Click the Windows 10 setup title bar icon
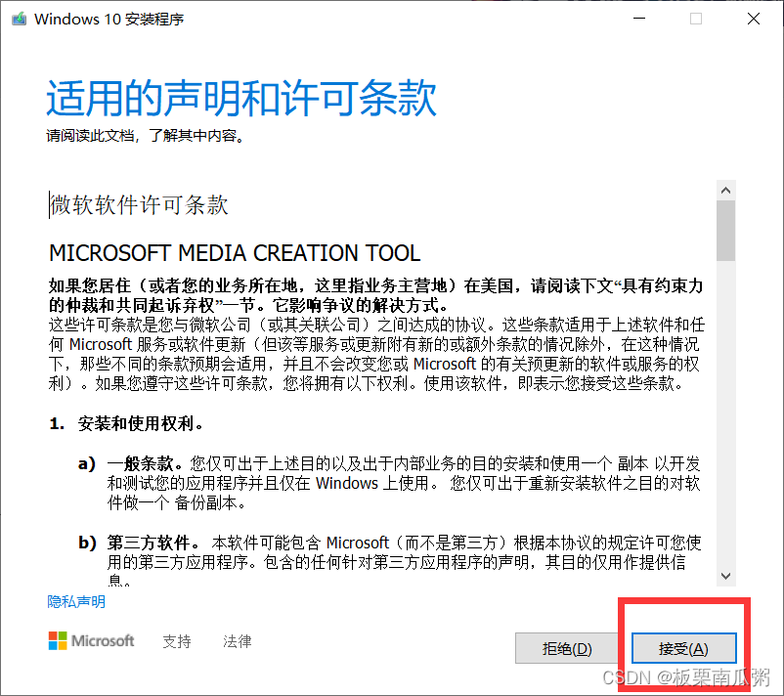 point(19,19)
